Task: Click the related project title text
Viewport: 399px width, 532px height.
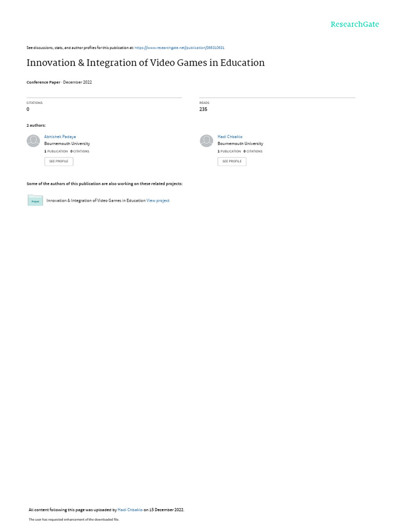Action: coord(96,201)
